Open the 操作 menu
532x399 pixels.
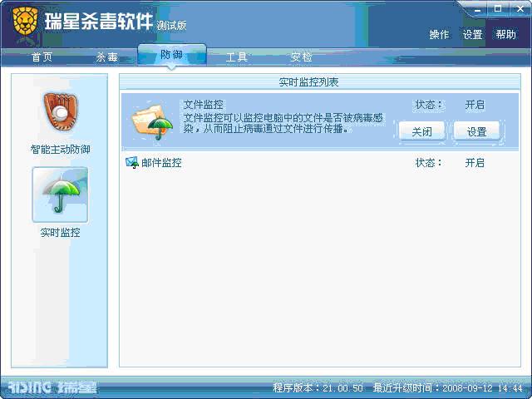(x=439, y=34)
